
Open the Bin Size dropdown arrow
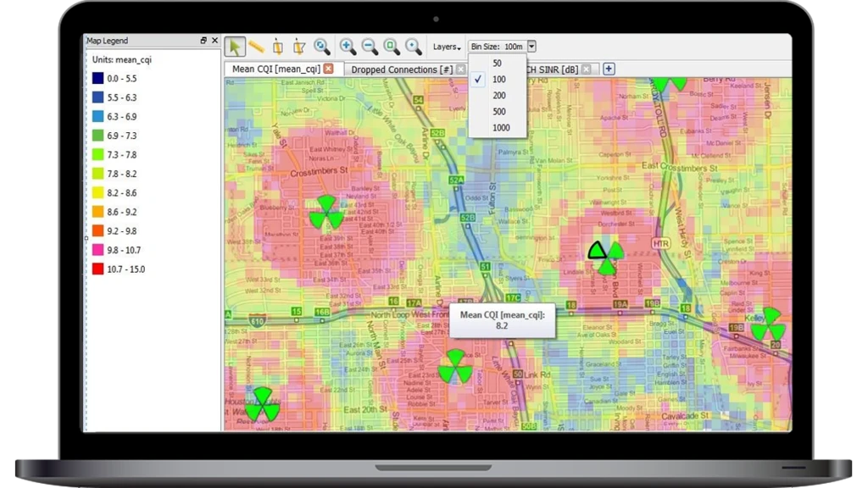coord(531,46)
